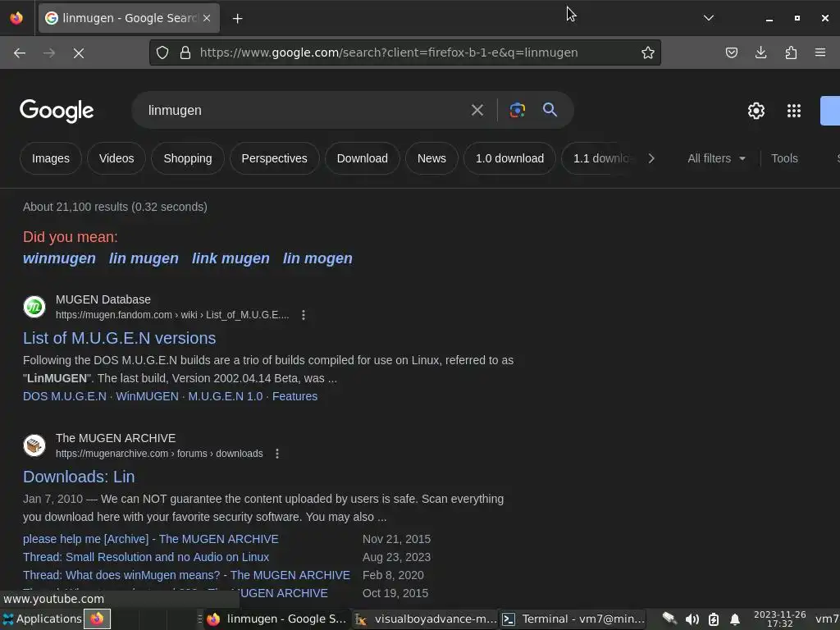Open List of M.U.G.E.N versions result

pos(120,338)
